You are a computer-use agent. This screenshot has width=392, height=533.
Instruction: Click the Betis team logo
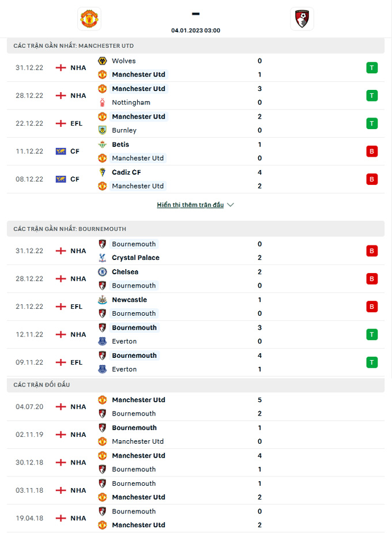102,145
